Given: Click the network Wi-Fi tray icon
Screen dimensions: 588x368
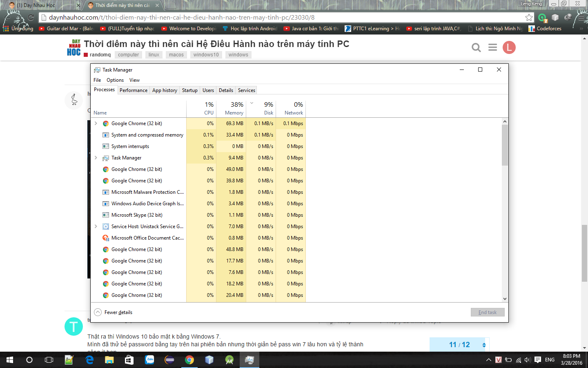Looking at the screenshot, I should coord(519,360).
